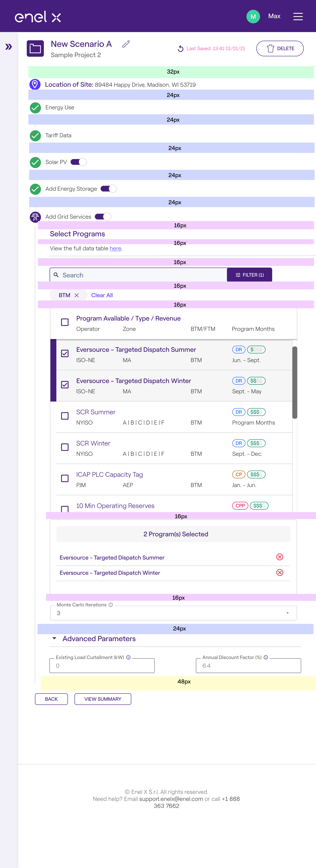Click the Max username in header
This screenshot has height=868, width=316.
click(x=274, y=16)
